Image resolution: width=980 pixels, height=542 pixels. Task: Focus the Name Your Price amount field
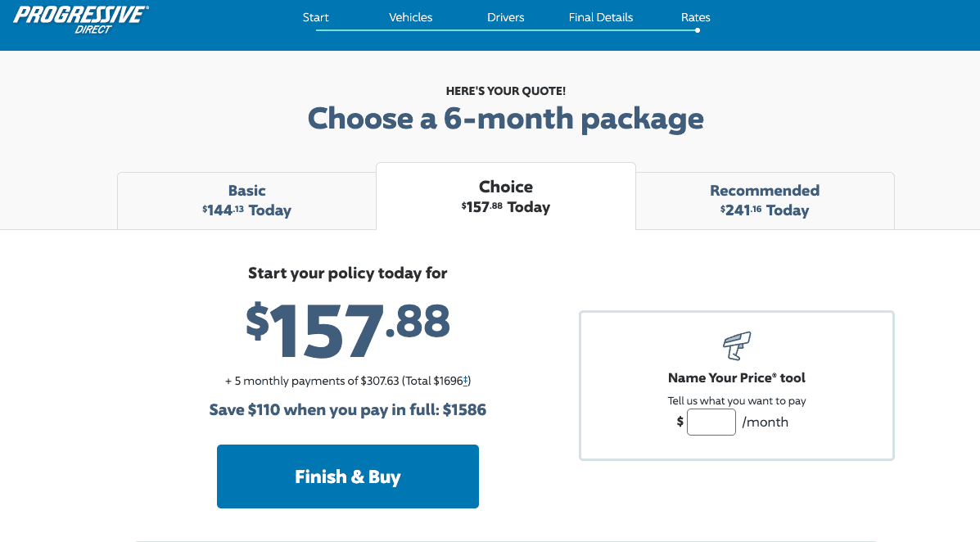[x=711, y=422]
